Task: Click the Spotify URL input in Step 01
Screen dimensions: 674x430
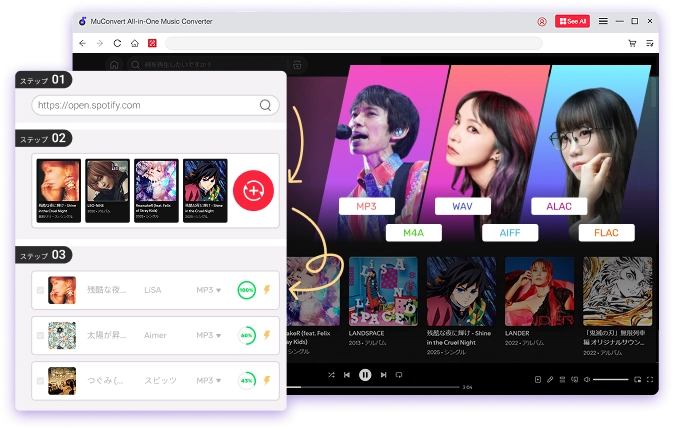Action: (x=155, y=105)
